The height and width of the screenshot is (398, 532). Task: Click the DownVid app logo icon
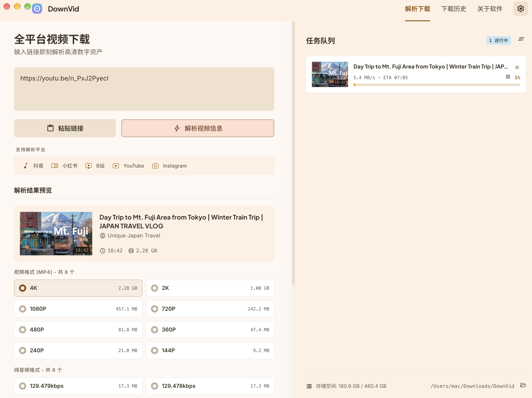coord(37,9)
